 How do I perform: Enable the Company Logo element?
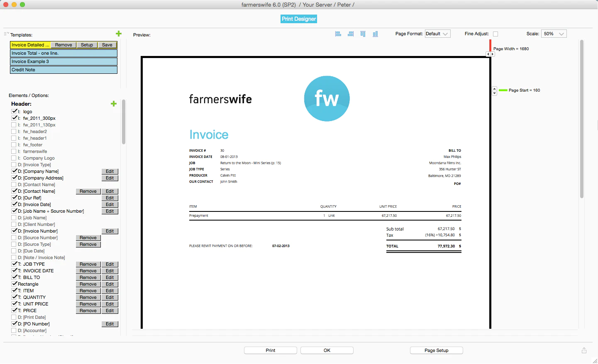pyautogui.click(x=14, y=158)
